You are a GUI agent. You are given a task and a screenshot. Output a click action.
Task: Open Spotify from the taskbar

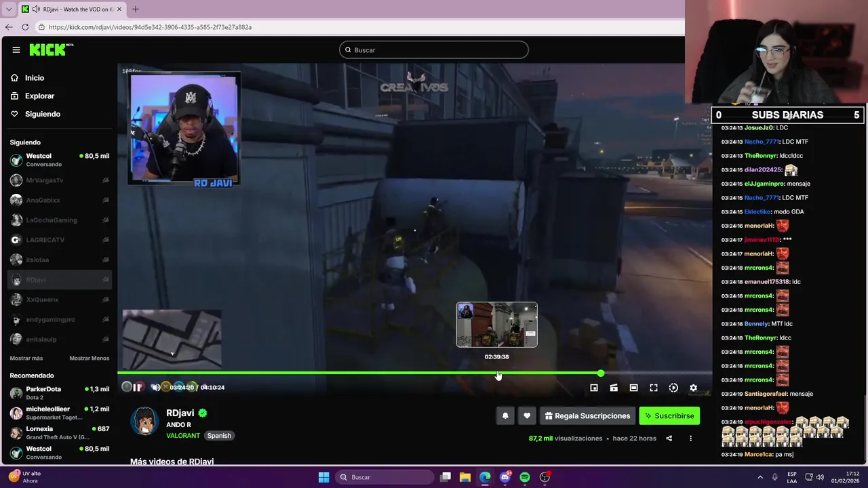(x=525, y=477)
